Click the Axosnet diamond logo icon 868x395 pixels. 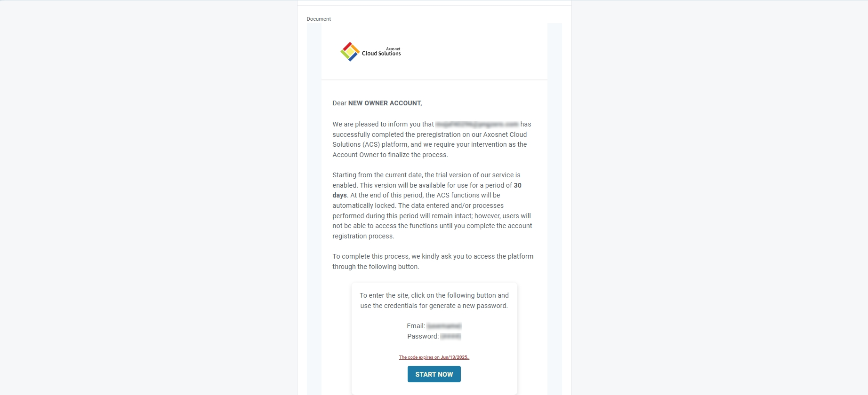click(350, 52)
